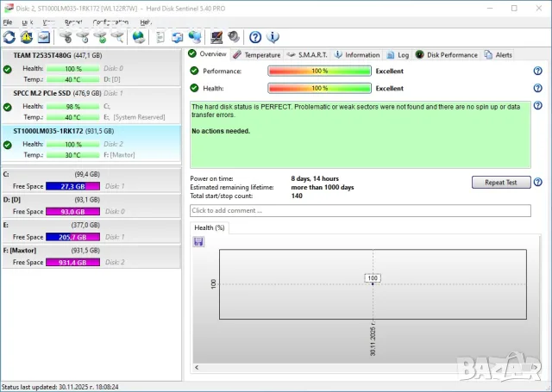Click the 27,3 GB free space bar
The image size is (552, 392).
pyautogui.click(x=72, y=186)
